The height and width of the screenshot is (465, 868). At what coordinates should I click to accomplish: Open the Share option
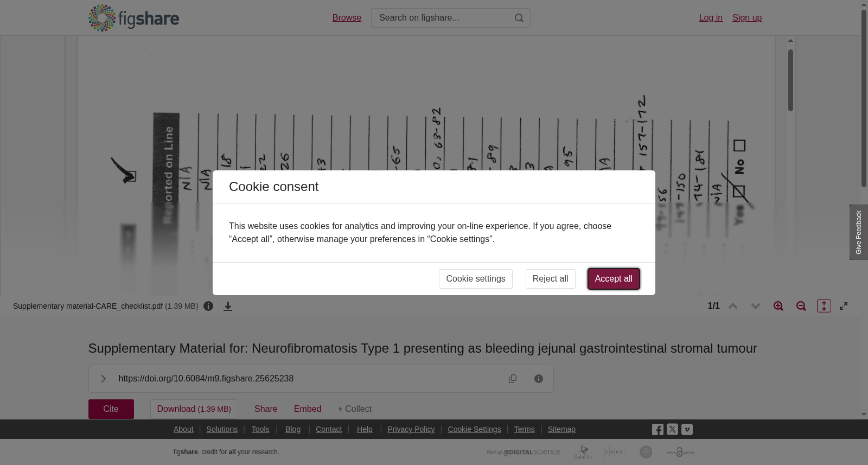click(266, 409)
